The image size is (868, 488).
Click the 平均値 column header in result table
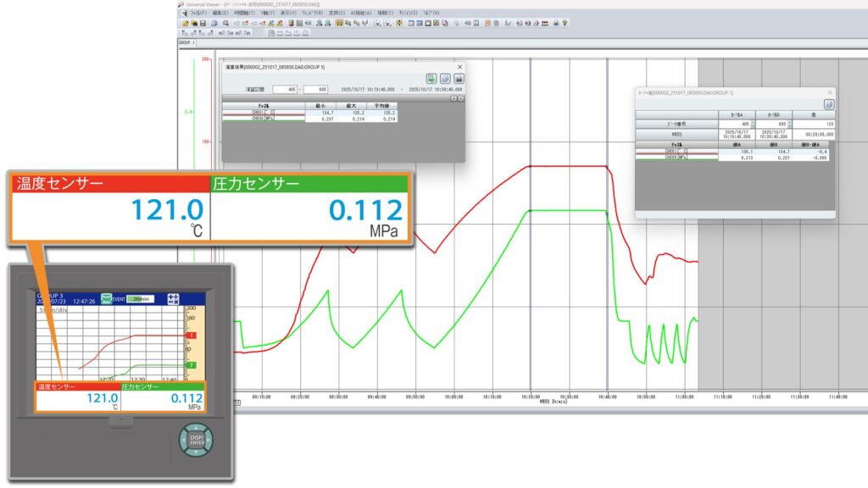click(x=381, y=106)
